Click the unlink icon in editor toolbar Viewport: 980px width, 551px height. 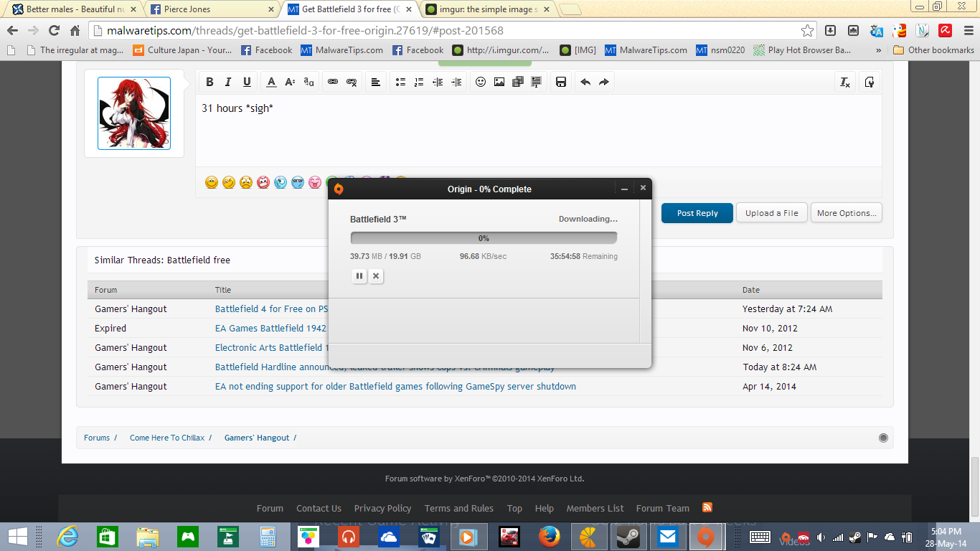tap(352, 82)
